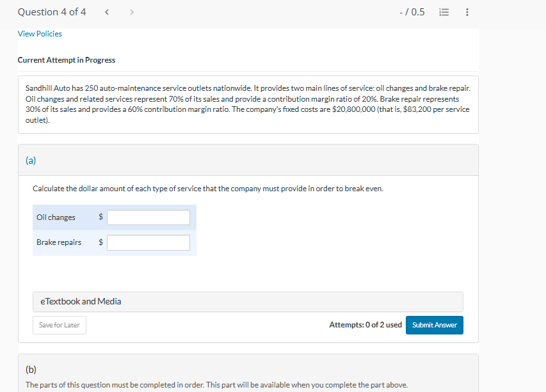Image resolution: width=546 pixels, height=392 pixels.
Task: Click the Question 4 of 4 title
Action: [x=52, y=12]
